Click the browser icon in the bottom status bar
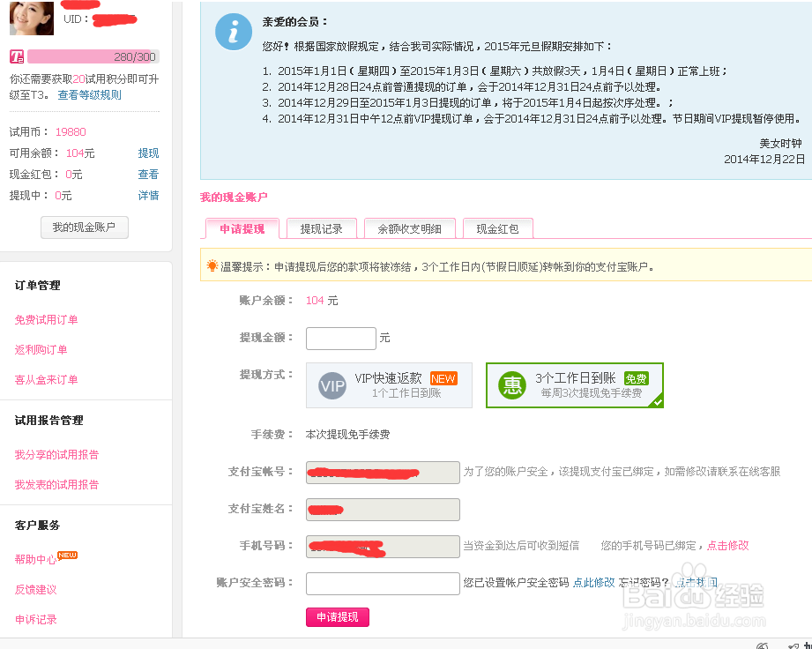This screenshot has width=812, height=649. coord(764,645)
